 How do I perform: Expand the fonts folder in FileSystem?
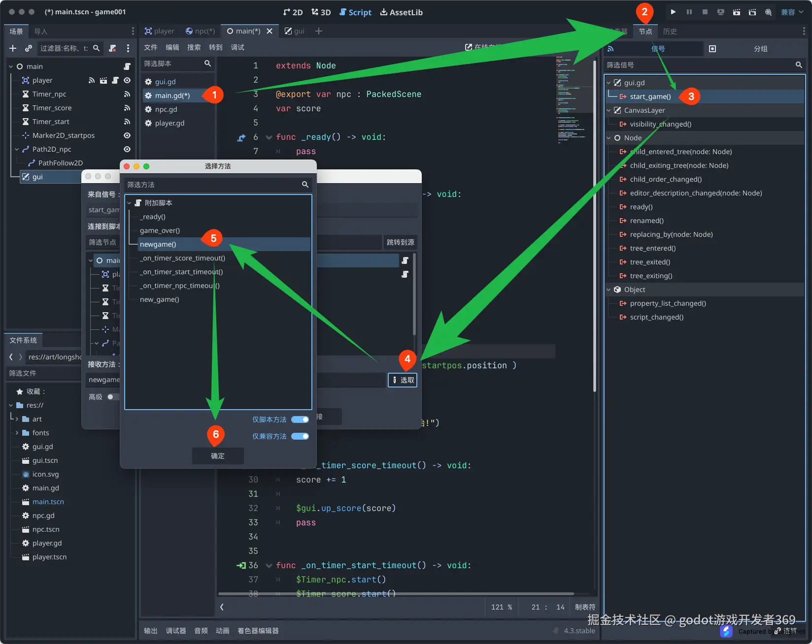click(17, 433)
